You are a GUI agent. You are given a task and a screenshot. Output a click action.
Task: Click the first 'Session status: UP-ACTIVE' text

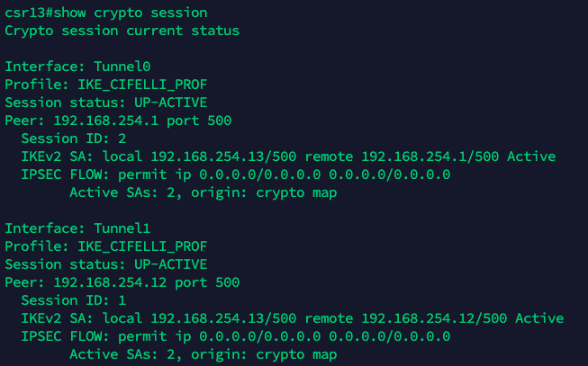pos(106,103)
